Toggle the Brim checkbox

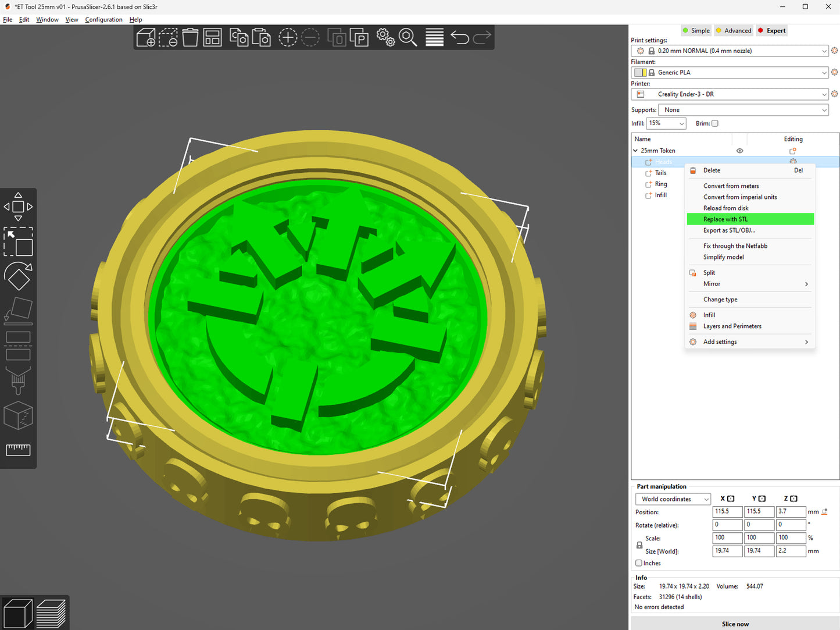(715, 123)
